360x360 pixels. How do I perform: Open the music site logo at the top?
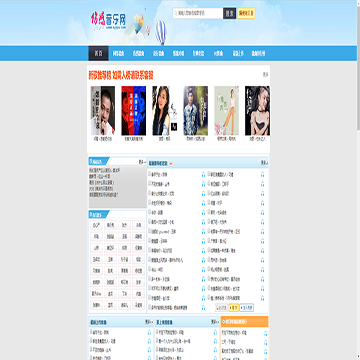(109, 21)
